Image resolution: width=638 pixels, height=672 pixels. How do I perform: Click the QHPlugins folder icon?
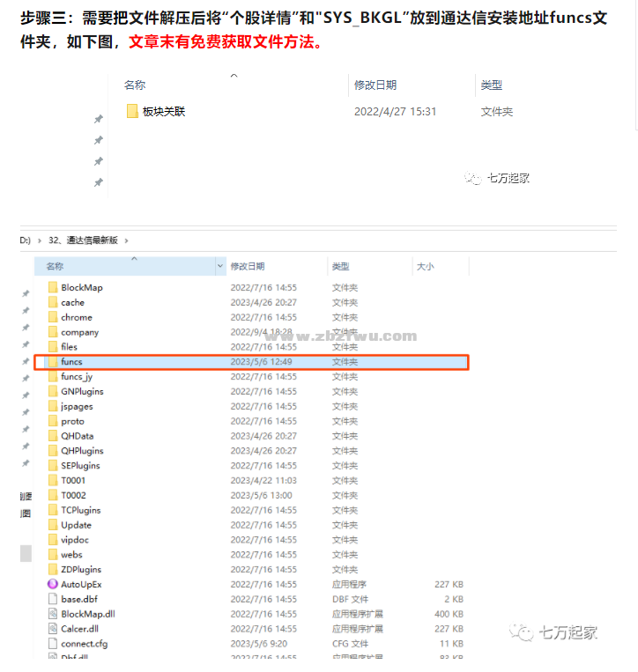pos(53,450)
